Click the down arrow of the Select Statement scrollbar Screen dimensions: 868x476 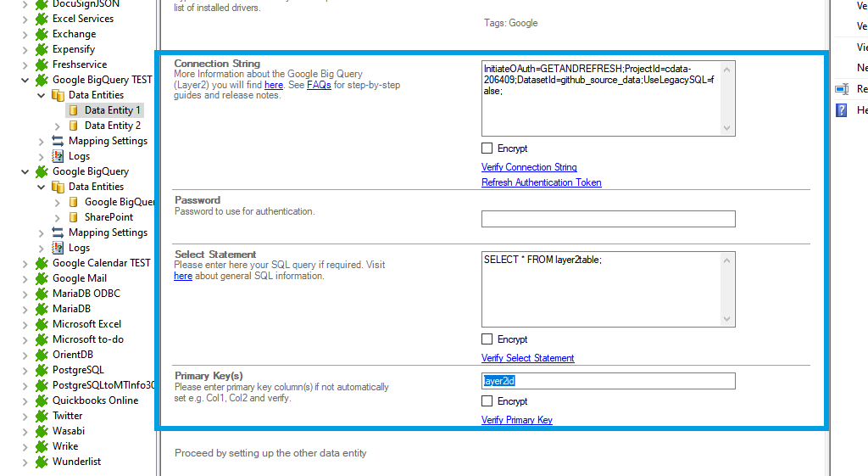pyautogui.click(x=726, y=319)
